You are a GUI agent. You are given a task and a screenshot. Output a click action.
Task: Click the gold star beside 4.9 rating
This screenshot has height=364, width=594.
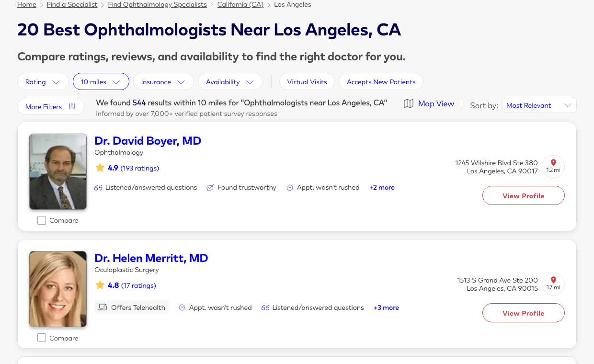(x=100, y=168)
